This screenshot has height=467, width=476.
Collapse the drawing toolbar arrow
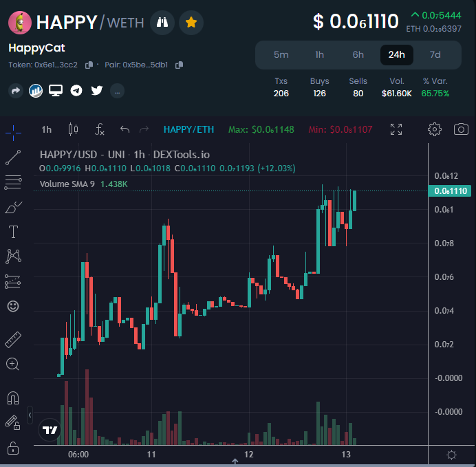coord(30,415)
